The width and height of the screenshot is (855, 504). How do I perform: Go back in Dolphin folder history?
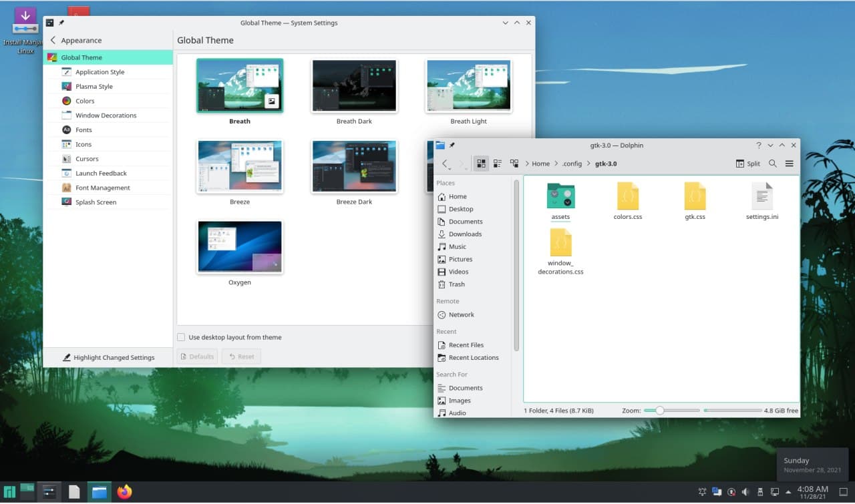(446, 164)
